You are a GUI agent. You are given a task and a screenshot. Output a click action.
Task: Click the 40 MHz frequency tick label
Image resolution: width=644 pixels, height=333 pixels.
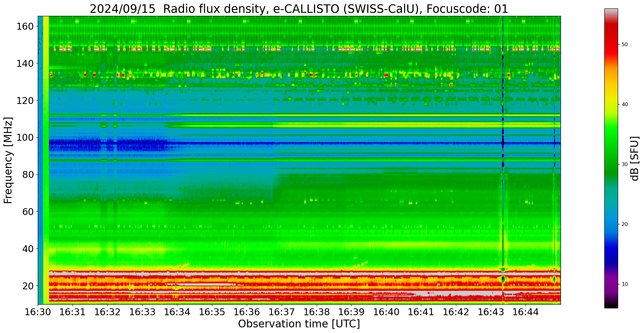click(28, 249)
